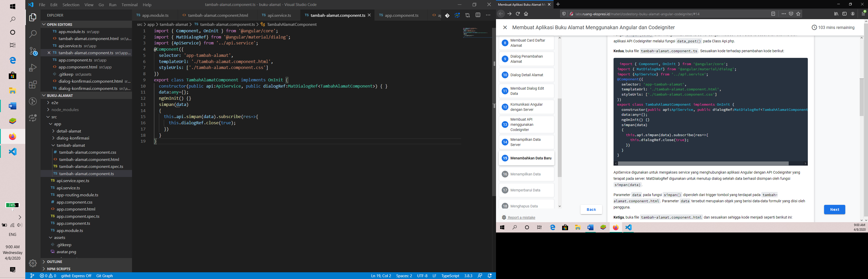
Task: Expand the dialog-konfirmasi folder
Action: 86,138
